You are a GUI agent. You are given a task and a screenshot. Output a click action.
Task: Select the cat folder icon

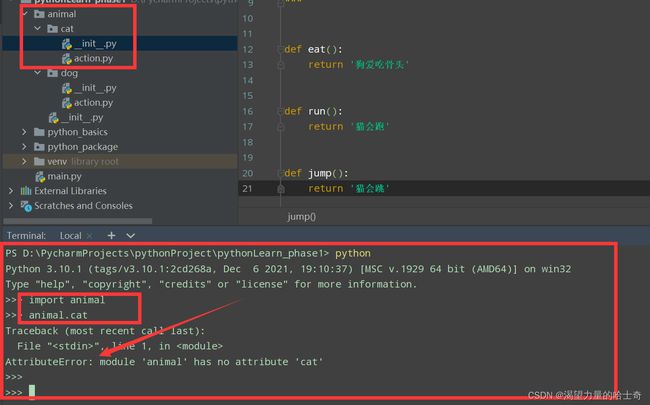pyautogui.click(x=52, y=29)
